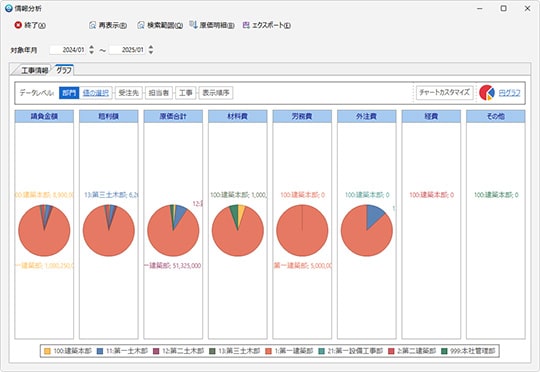Click the エクスポート export button
The image size is (540, 372).
(267, 25)
